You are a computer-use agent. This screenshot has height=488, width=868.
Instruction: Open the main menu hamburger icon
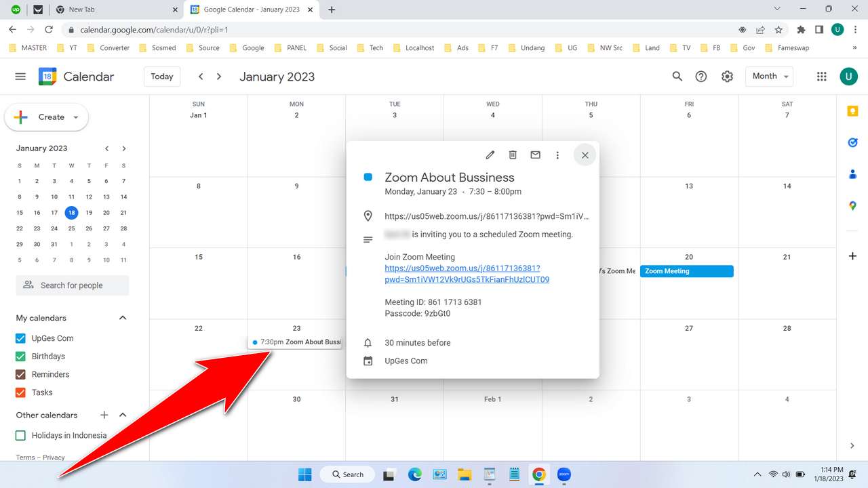(x=20, y=77)
